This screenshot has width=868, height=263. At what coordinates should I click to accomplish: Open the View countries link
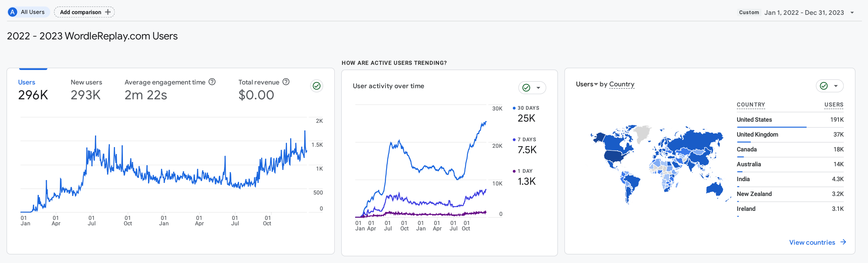click(x=812, y=242)
